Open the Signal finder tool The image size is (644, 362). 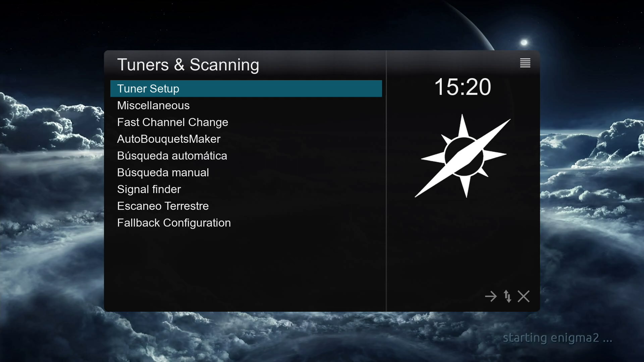click(246, 189)
